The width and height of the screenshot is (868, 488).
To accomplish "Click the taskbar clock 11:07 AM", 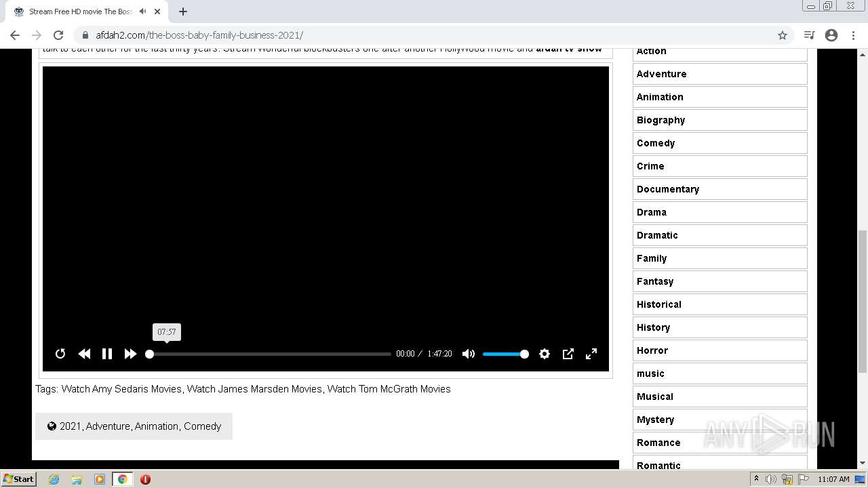I will click(x=833, y=479).
